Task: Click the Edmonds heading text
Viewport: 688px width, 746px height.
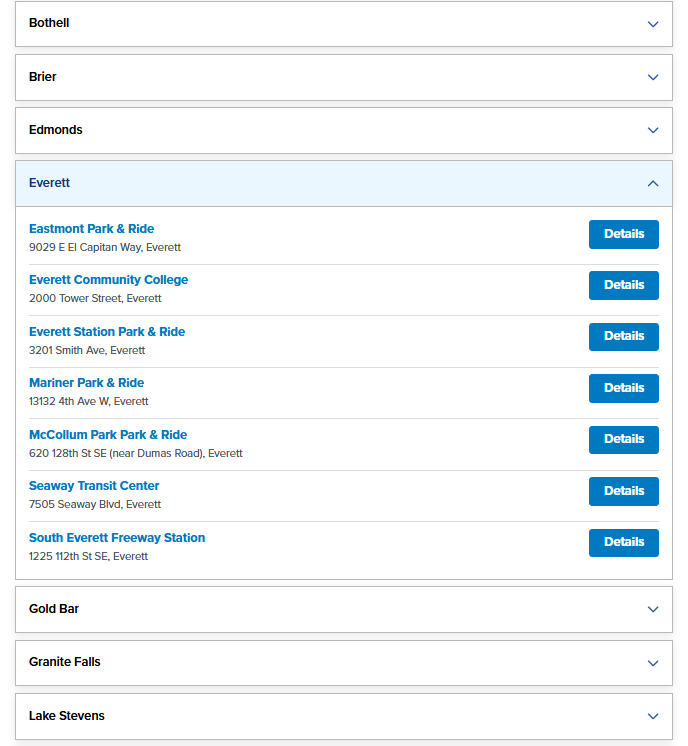Action: [x=56, y=130]
